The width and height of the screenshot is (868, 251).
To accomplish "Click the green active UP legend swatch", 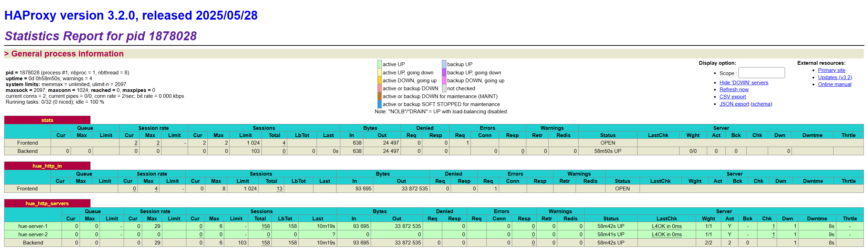I will 380,64.
